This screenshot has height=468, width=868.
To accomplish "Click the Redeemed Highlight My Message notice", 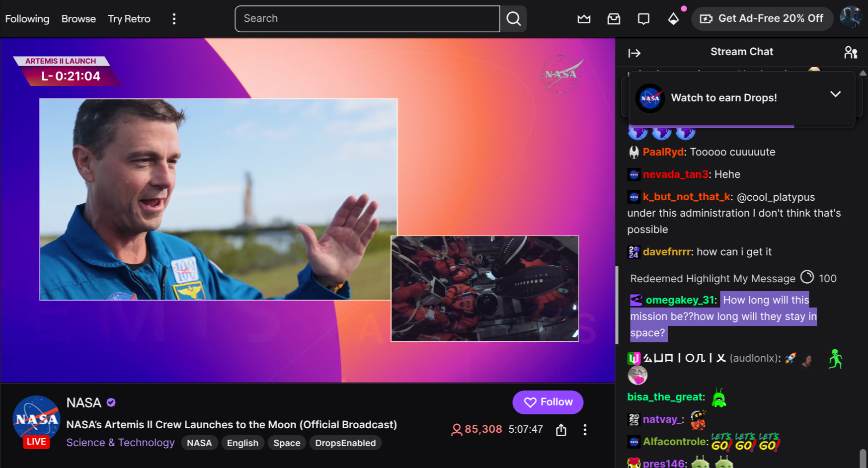I will (x=712, y=279).
